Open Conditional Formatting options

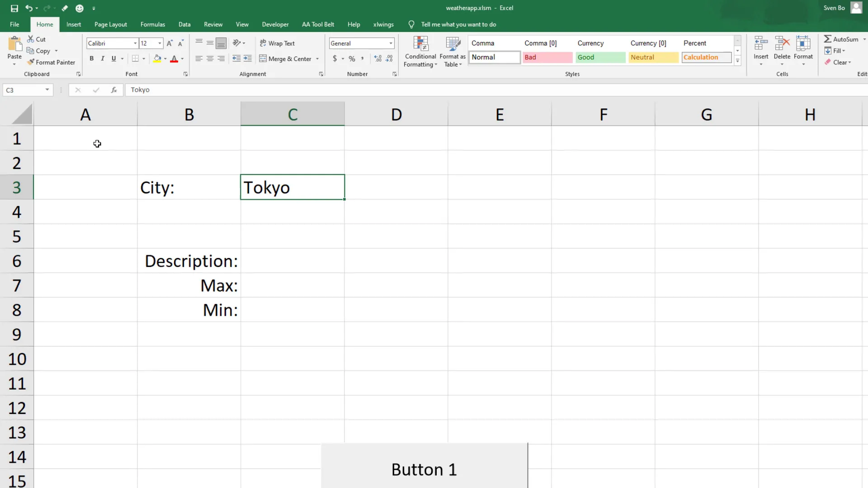click(420, 52)
